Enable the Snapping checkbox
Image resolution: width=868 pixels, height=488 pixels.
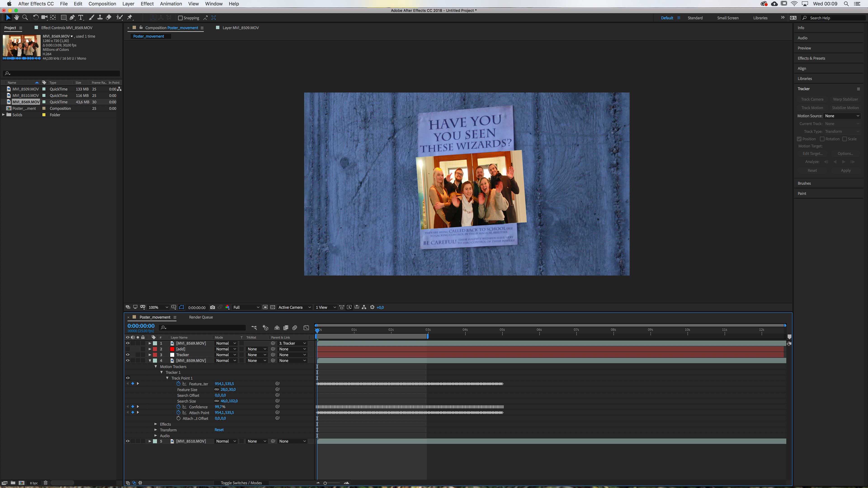coord(180,18)
